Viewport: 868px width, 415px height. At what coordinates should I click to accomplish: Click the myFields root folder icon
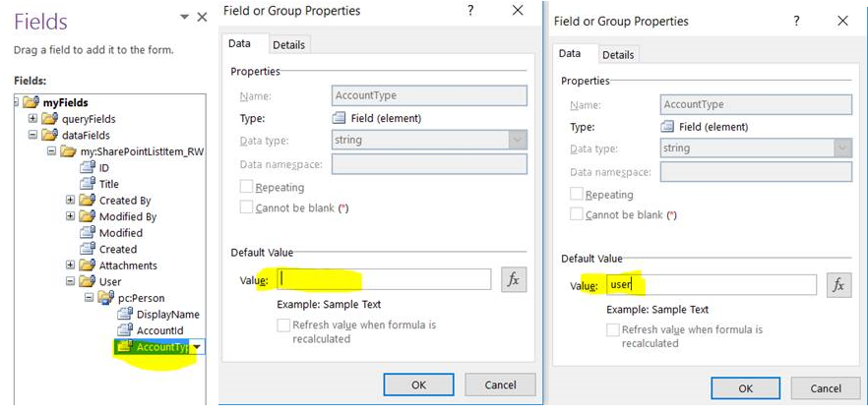(31, 102)
